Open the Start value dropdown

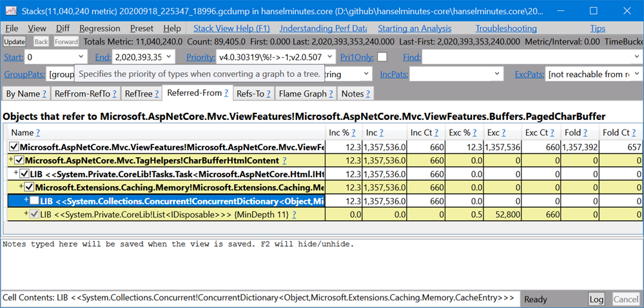81,57
